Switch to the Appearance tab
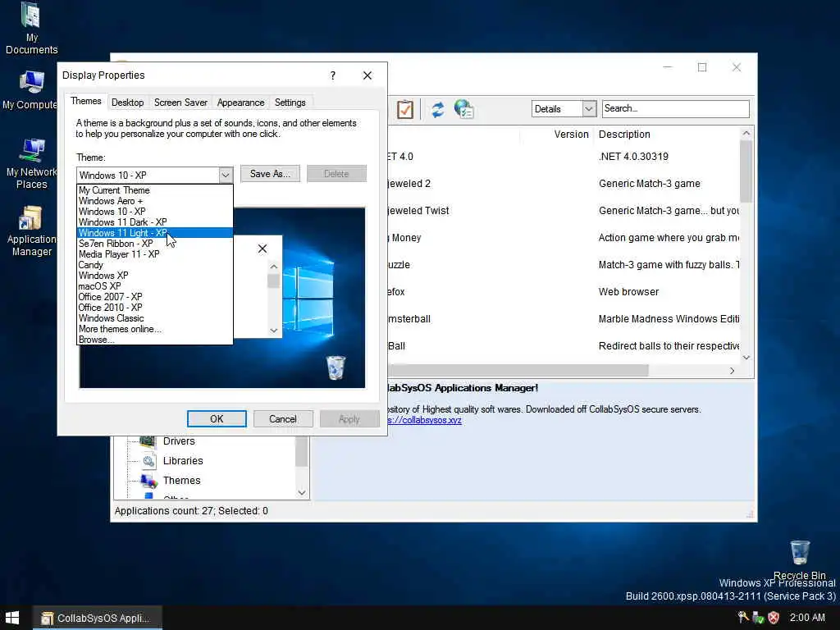Image resolution: width=840 pixels, height=630 pixels. coord(240,103)
